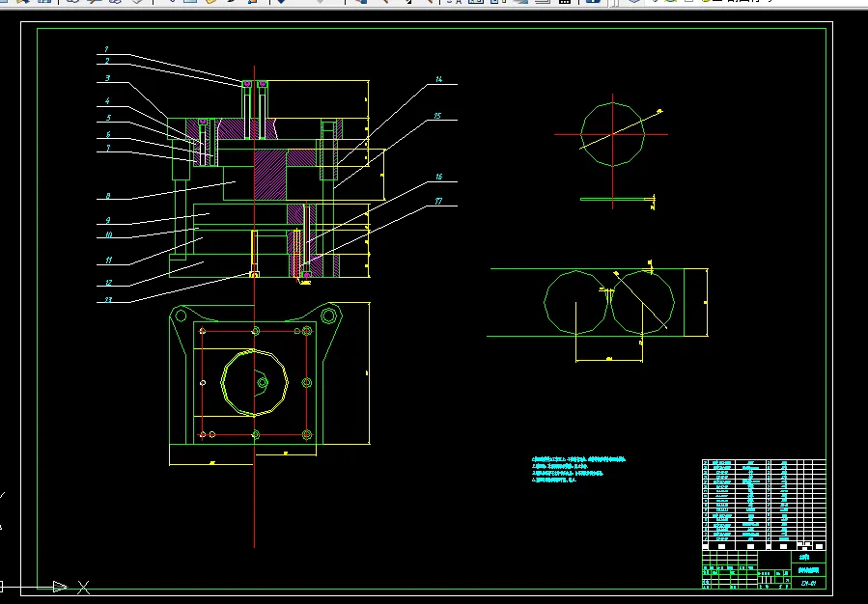
Task: Pick the polygon punch outline in plan view
Action: click(255, 382)
